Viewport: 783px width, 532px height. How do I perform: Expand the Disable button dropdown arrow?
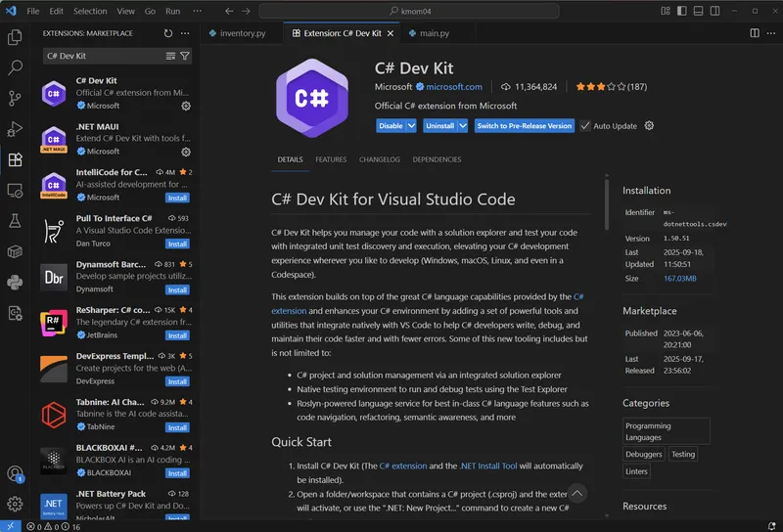coord(412,126)
